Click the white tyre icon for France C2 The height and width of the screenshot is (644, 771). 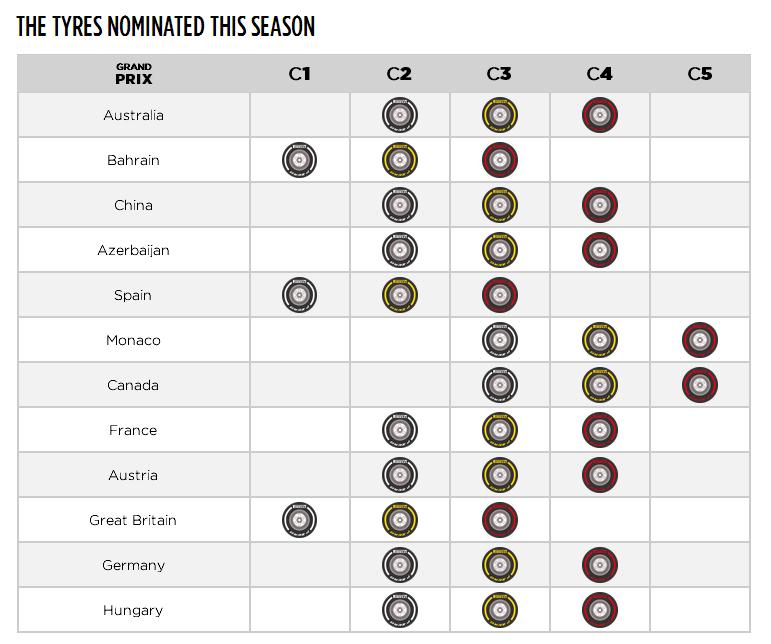click(x=399, y=431)
